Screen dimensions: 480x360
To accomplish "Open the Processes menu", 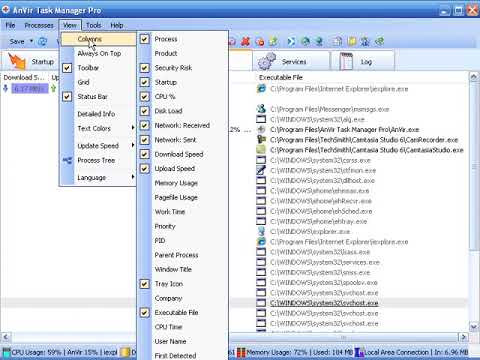I will pyautogui.click(x=39, y=25).
